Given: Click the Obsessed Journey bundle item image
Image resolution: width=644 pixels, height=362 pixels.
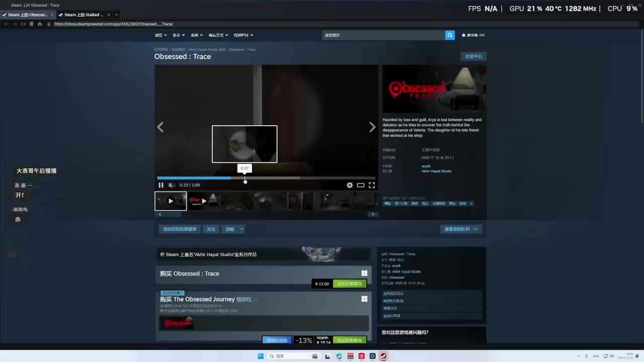Looking at the screenshot, I should tap(177, 323).
